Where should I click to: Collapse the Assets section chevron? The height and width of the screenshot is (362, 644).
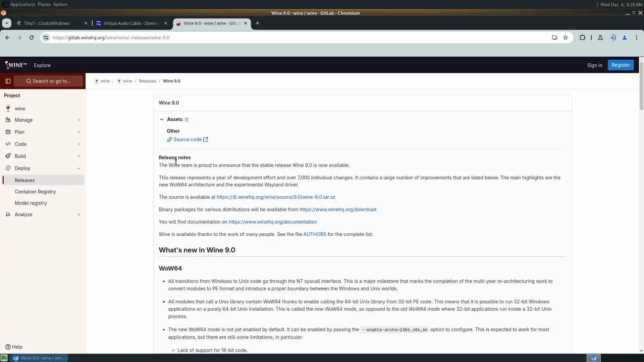pyautogui.click(x=162, y=119)
